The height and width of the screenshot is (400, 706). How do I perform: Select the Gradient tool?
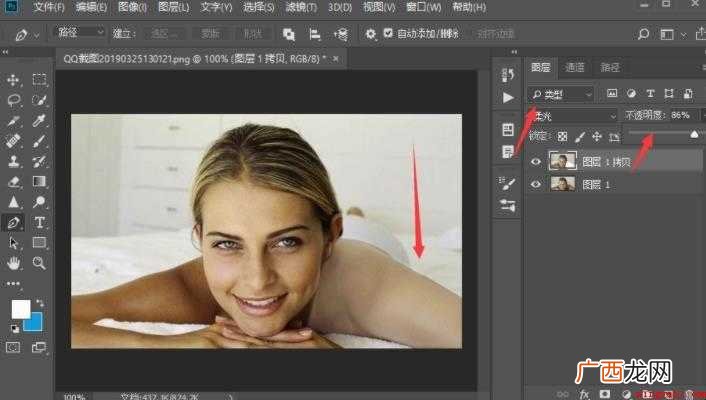point(39,182)
